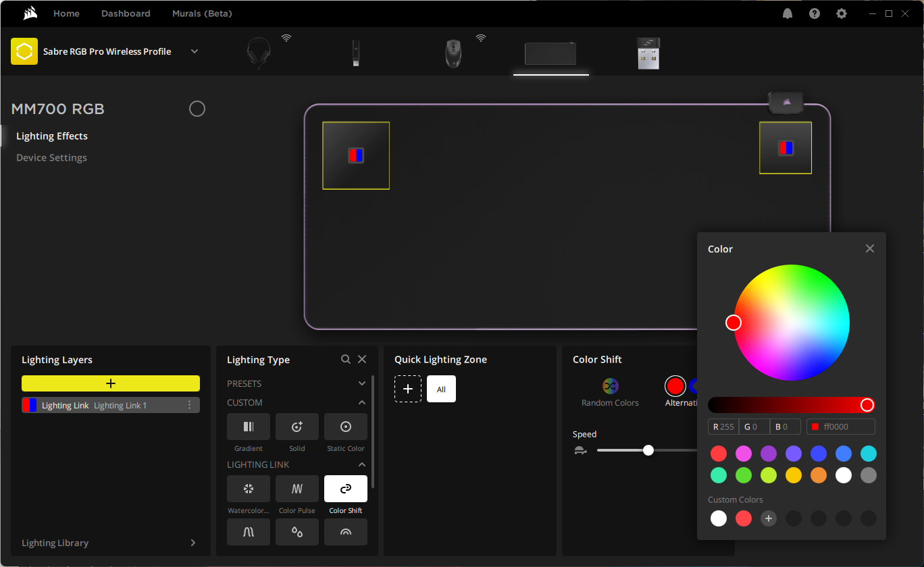Select the red Alternating color circle

point(675,386)
